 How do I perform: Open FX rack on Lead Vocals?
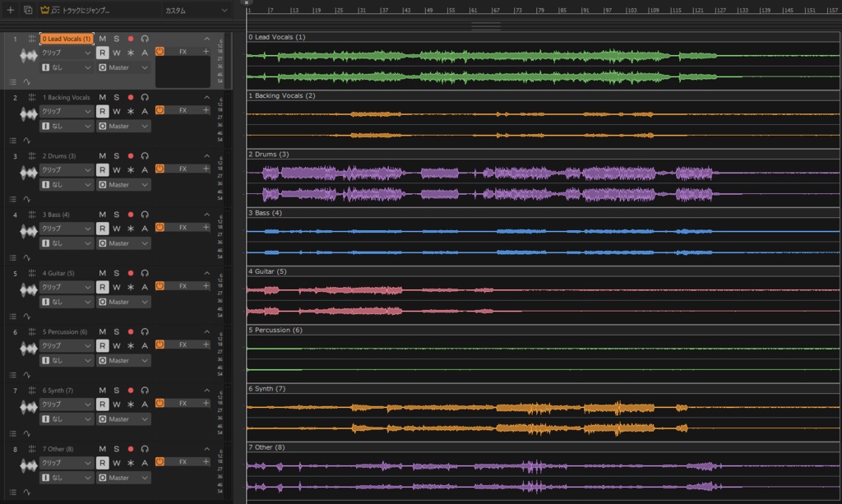[x=183, y=52]
